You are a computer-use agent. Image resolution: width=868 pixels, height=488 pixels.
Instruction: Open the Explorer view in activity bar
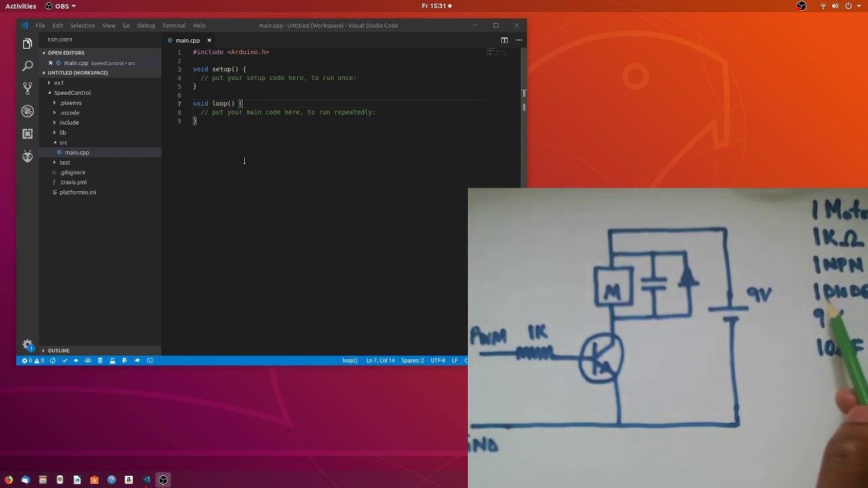[27, 43]
